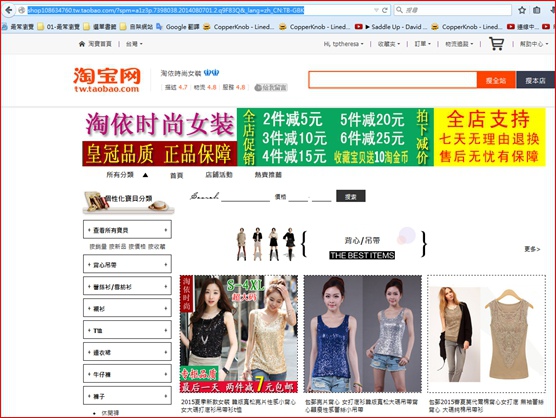Screen dimensions: 556x418
Task: Focus the in-shop Search keyword field
Action: tap(245, 196)
